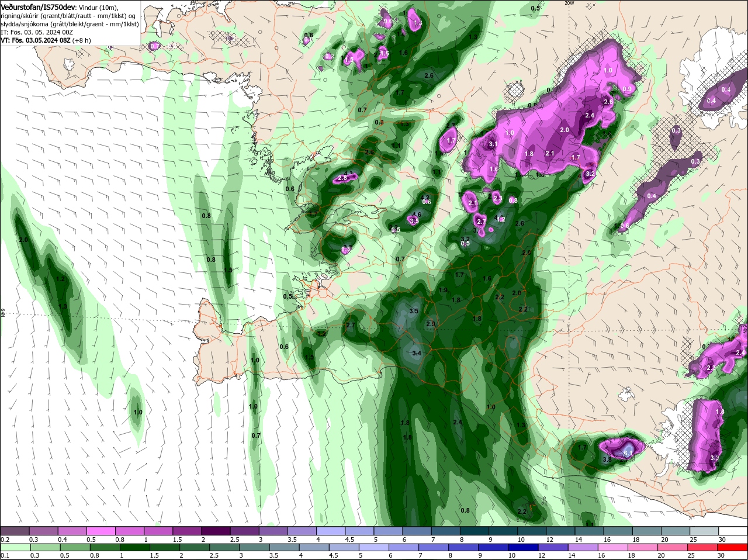Click the 'slydda/snjókoma (grátt/bleikt/grænt' description line
The height and width of the screenshot is (560, 748).
70,24
